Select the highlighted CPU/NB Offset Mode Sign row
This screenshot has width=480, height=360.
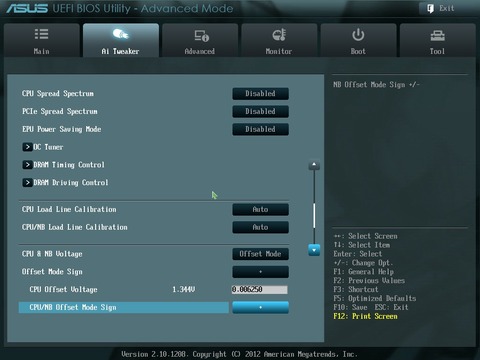tap(124, 307)
